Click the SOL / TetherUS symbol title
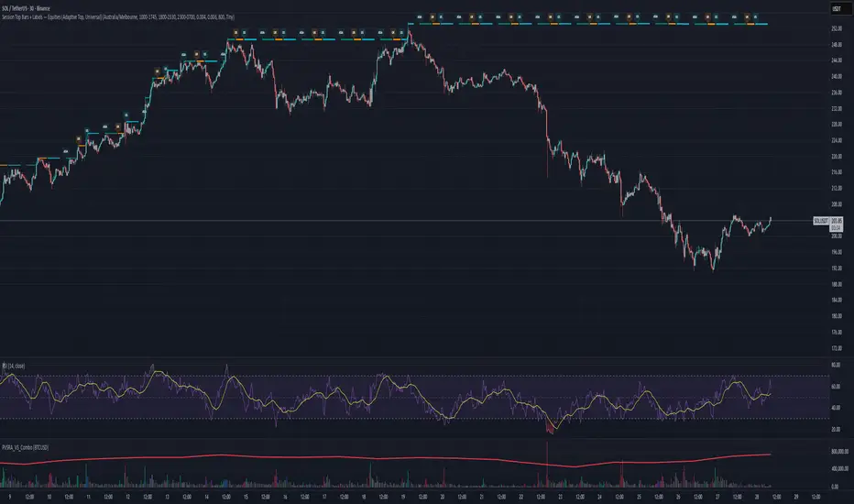The image size is (854, 504). tap(26, 6)
